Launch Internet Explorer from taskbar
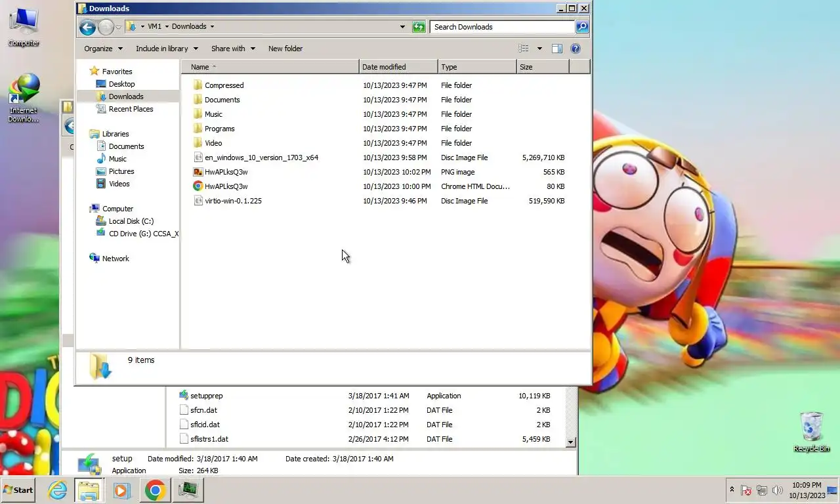 pos(58,490)
